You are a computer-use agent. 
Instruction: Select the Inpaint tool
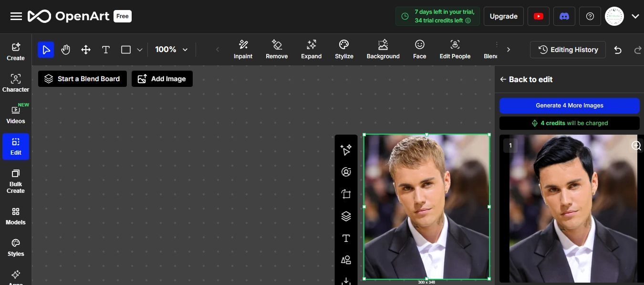[x=243, y=50]
